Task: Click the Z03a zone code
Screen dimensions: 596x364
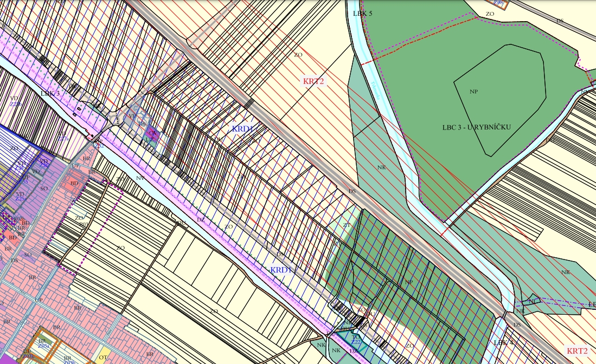Action: click(x=43, y=345)
